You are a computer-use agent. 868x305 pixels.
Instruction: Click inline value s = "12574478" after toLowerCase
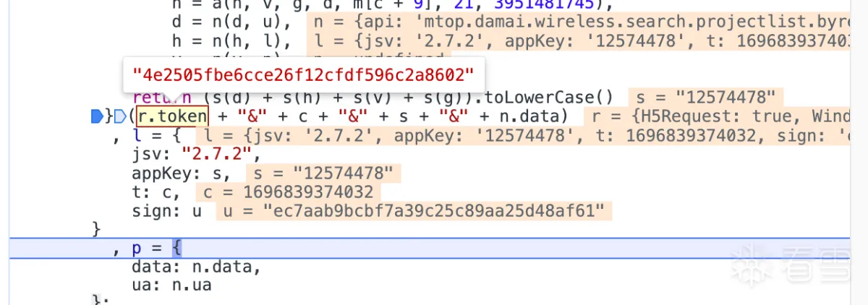[x=703, y=97]
